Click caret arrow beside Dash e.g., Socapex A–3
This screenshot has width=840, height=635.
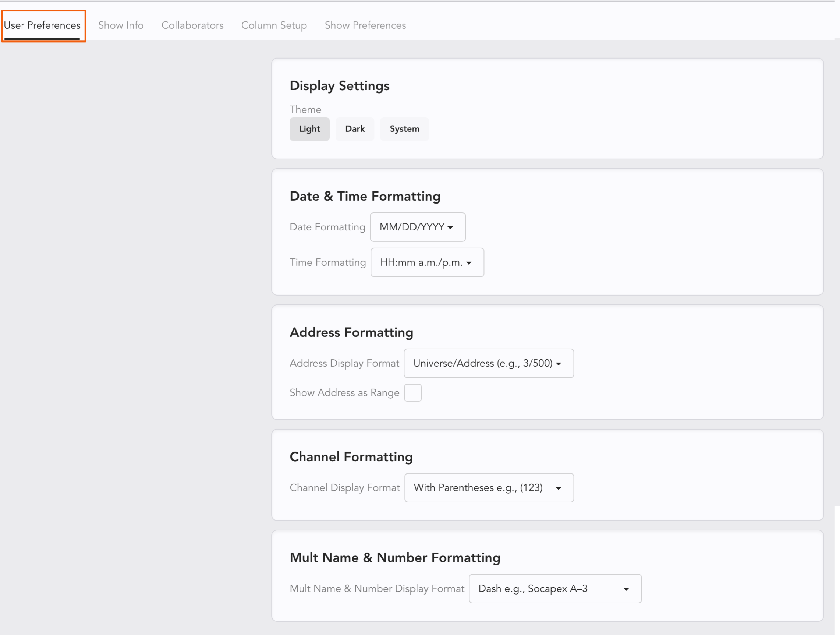point(626,589)
